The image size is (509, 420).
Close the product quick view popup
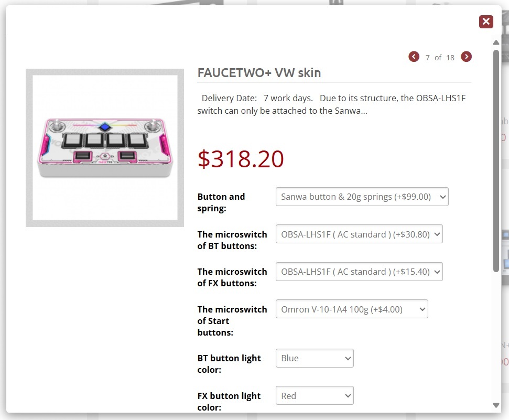pyautogui.click(x=486, y=21)
